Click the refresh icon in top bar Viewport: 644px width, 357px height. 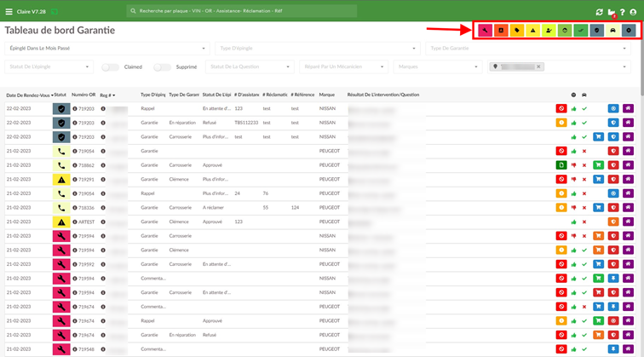(599, 12)
